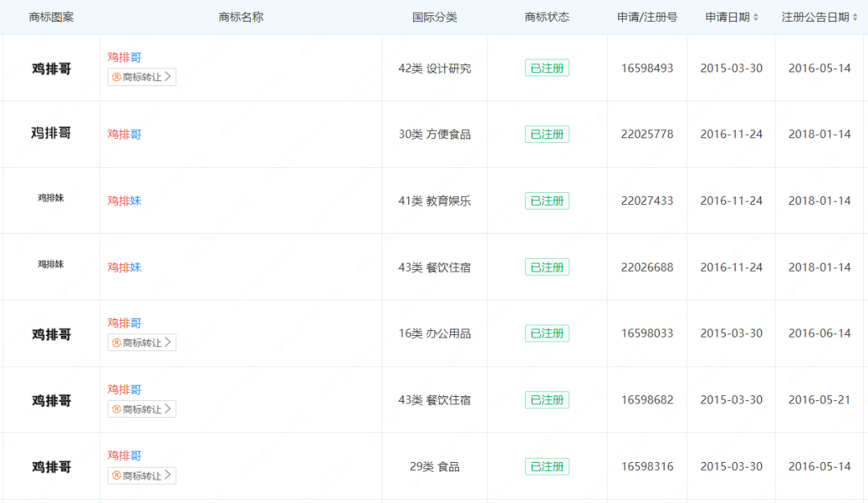
Task: Click the 商标图案 column header
Action: point(51,17)
